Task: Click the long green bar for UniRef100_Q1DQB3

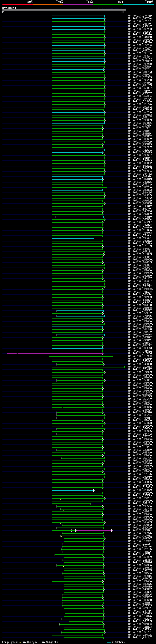Action: [88, 367]
